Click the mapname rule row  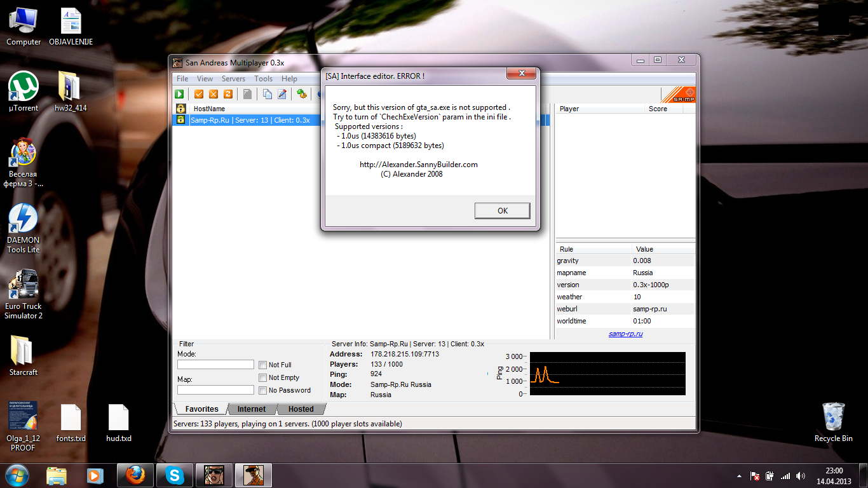click(x=625, y=273)
